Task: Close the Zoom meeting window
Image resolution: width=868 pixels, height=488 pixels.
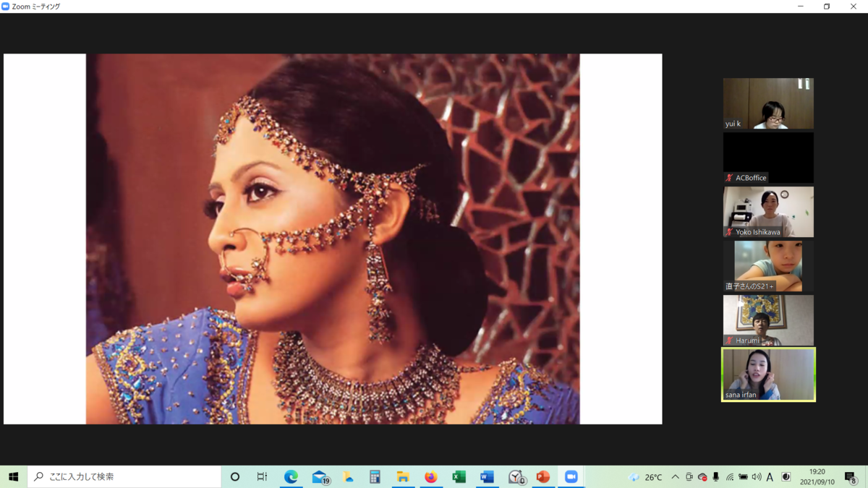Action: coord(854,7)
